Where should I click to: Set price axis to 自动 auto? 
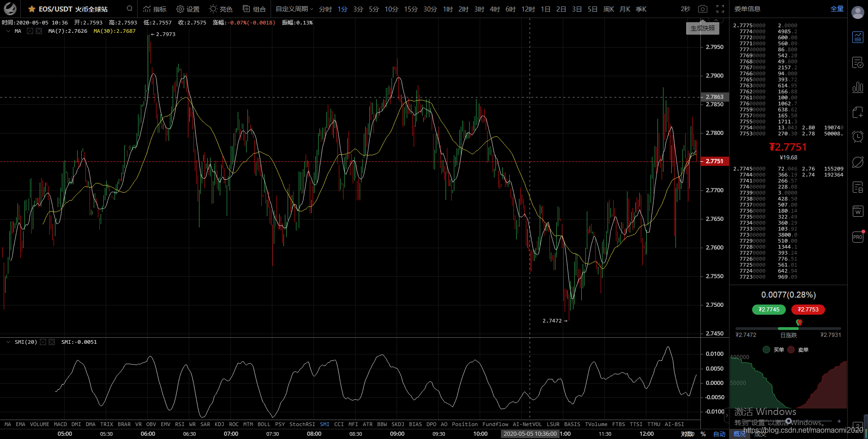[719, 434]
